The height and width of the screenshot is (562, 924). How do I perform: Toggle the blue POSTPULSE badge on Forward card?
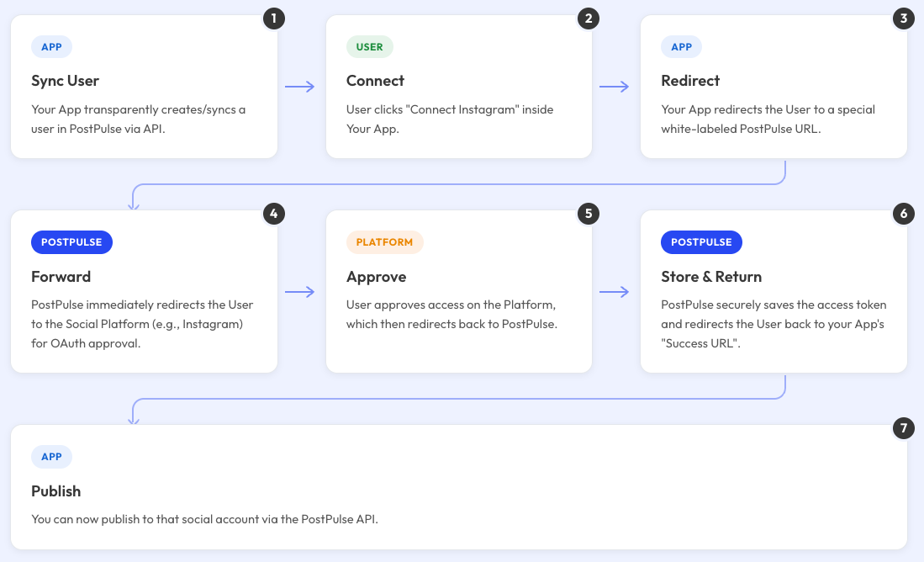click(x=71, y=241)
